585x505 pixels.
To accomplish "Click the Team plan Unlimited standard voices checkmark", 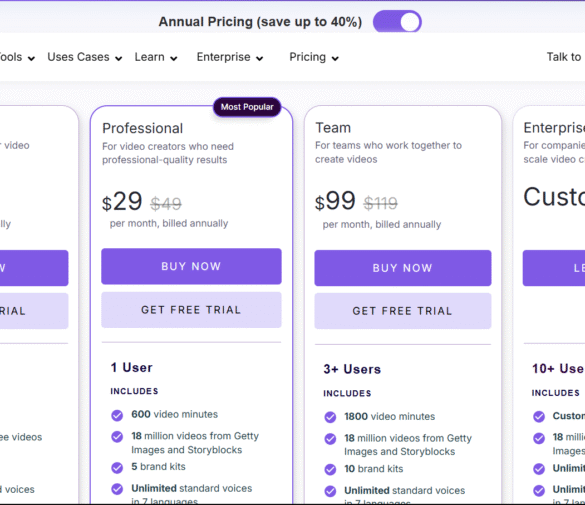I will (x=330, y=491).
